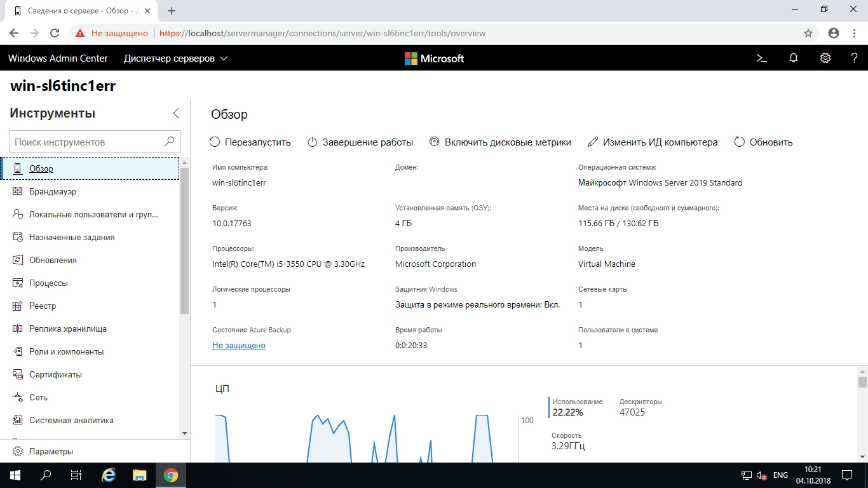Click the help question mark icon
The width and height of the screenshot is (868, 488).
[855, 58]
